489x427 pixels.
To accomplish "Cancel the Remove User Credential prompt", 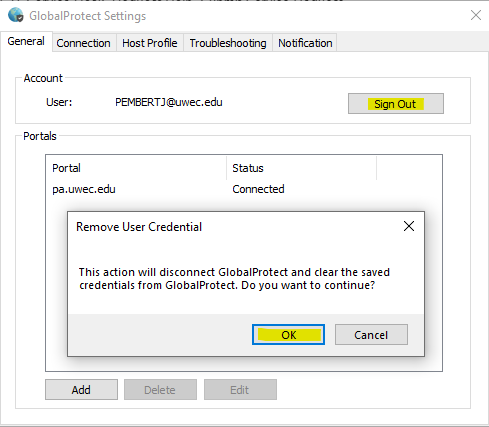I will click(371, 335).
